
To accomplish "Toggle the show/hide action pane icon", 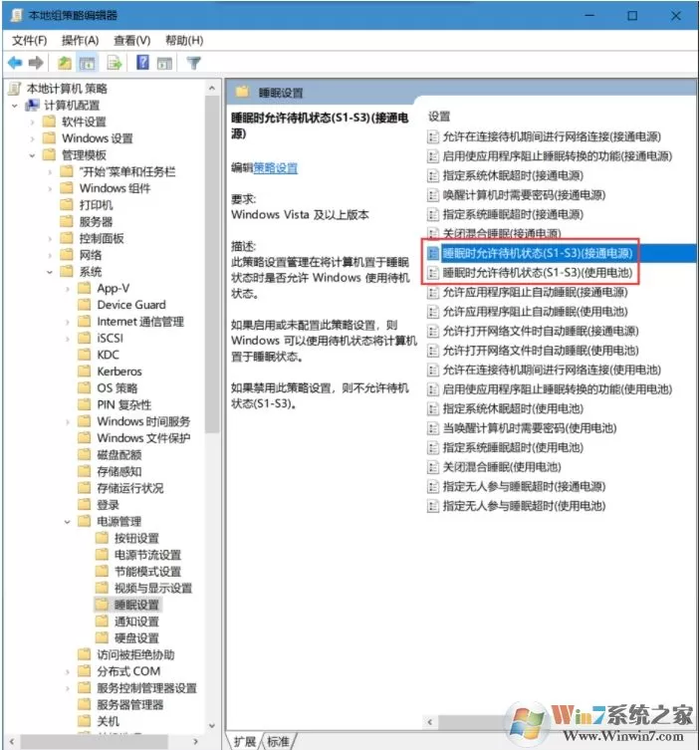I will click(x=164, y=63).
